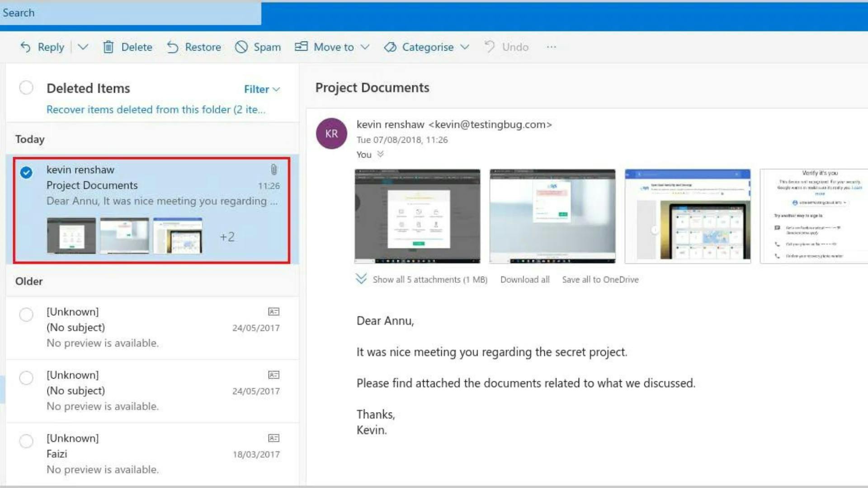Click Show all 5 attachments button
The width and height of the screenshot is (868, 488).
(x=423, y=279)
